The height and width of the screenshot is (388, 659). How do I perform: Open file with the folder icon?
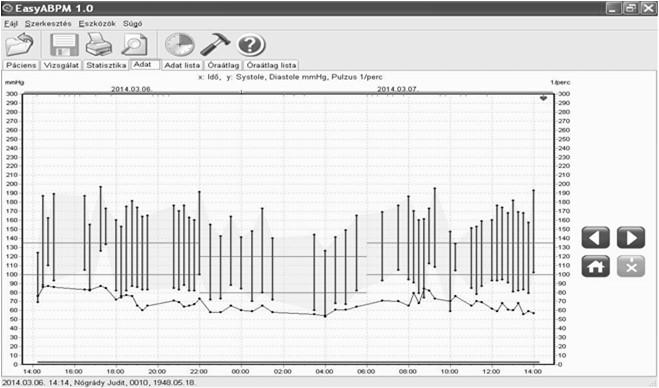[x=19, y=45]
